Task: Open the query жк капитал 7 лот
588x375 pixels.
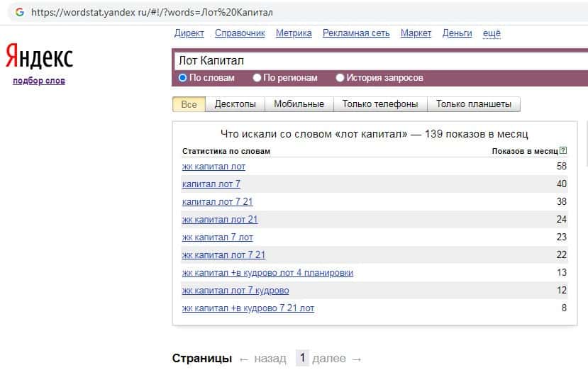Action: 218,237
